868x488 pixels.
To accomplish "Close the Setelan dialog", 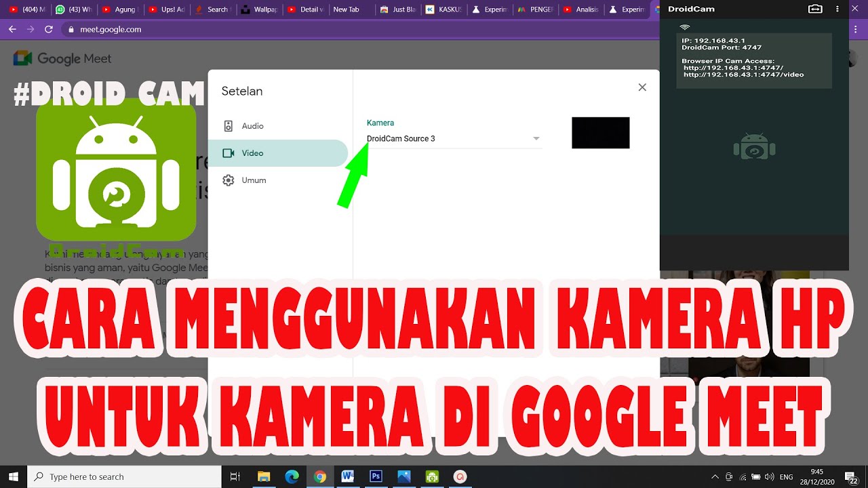I will pos(642,87).
